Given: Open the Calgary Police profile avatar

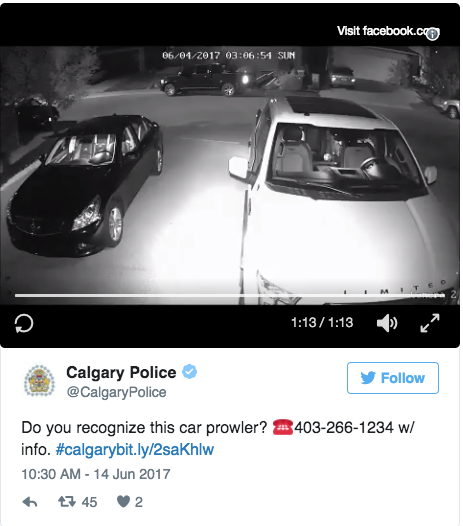Looking at the screenshot, I should pos(39,380).
